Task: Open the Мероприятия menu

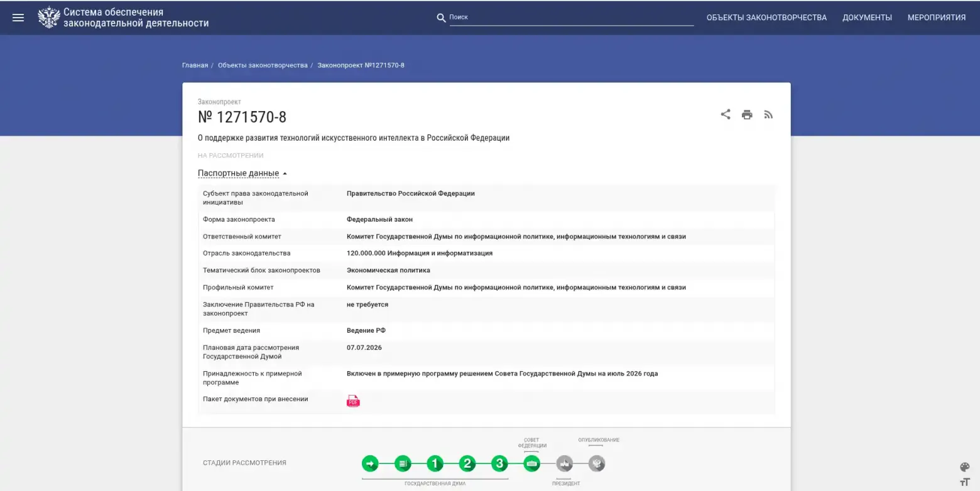Action: pos(937,18)
